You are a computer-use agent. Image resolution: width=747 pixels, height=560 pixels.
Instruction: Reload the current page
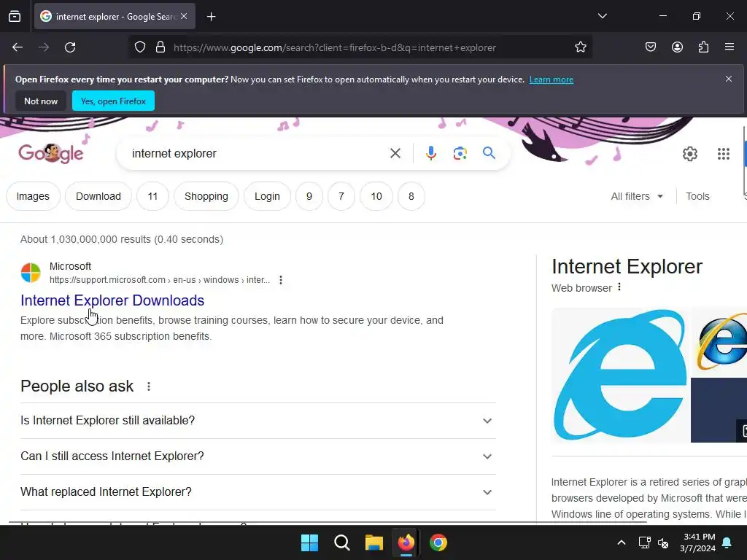[70, 47]
